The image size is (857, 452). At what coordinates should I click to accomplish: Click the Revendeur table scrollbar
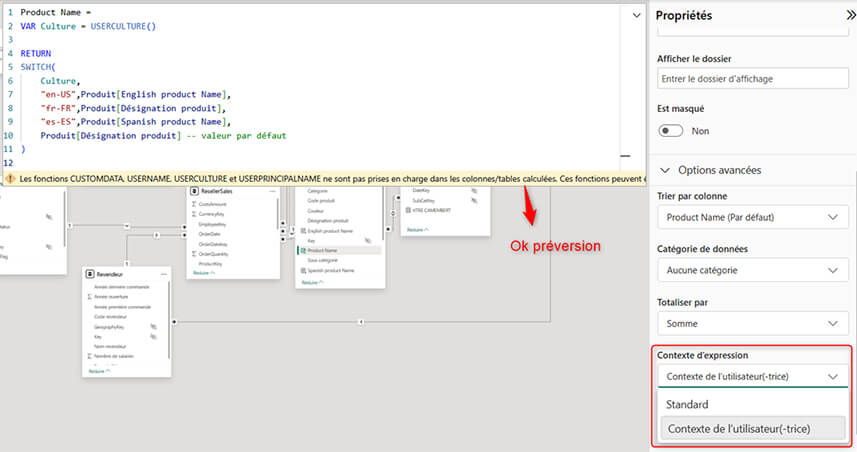[169, 320]
